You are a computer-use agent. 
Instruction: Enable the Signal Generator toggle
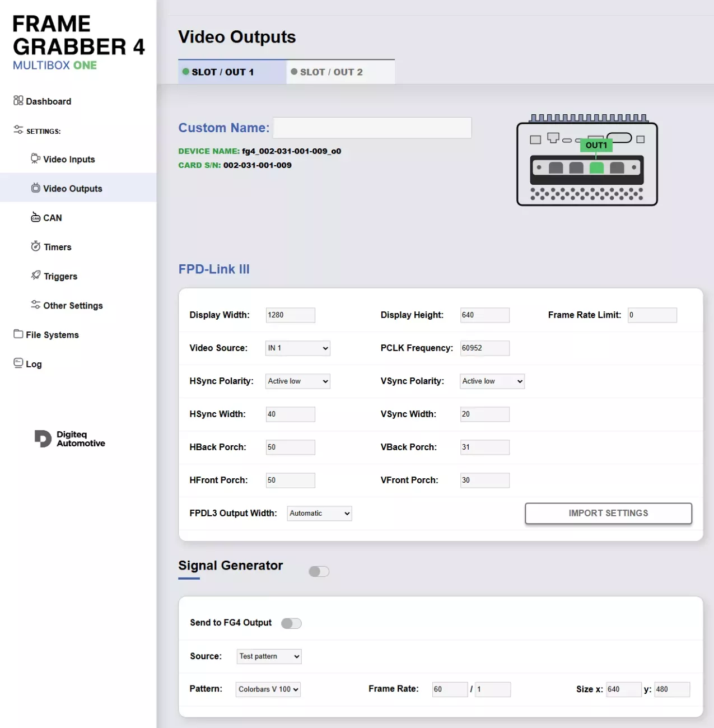click(319, 571)
